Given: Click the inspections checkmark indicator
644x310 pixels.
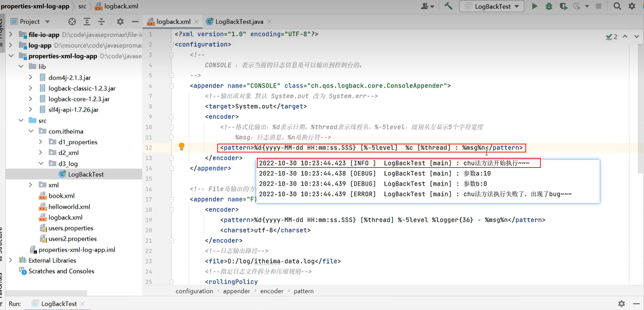Looking at the screenshot, I should (x=612, y=37).
